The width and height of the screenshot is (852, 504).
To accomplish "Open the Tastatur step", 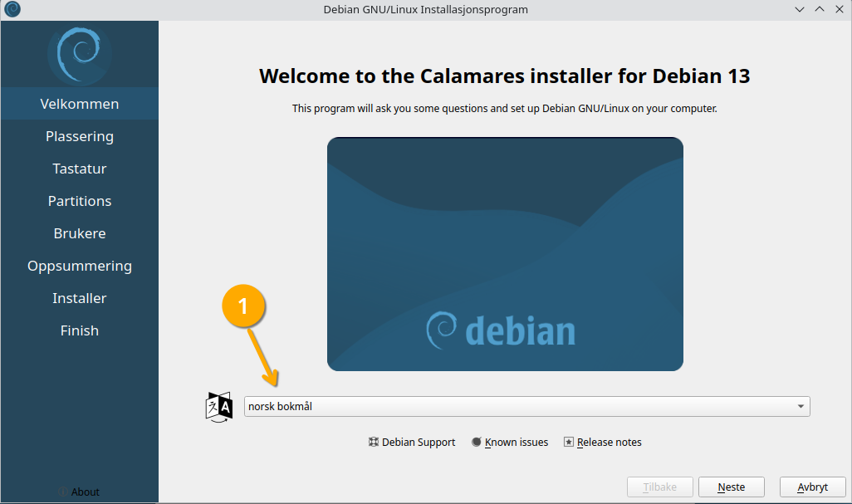I will (x=80, y=169).
